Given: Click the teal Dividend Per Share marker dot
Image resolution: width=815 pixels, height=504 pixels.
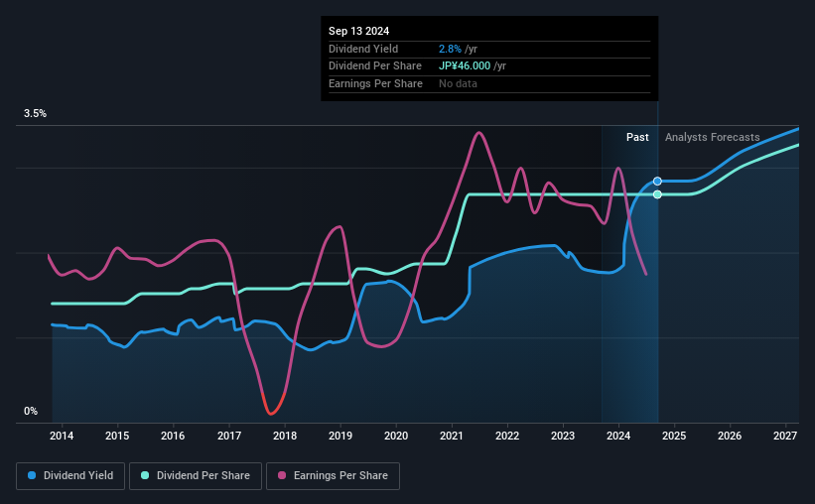Looking at the screenshot, I should pyautogui.click(x=657, y=194).
